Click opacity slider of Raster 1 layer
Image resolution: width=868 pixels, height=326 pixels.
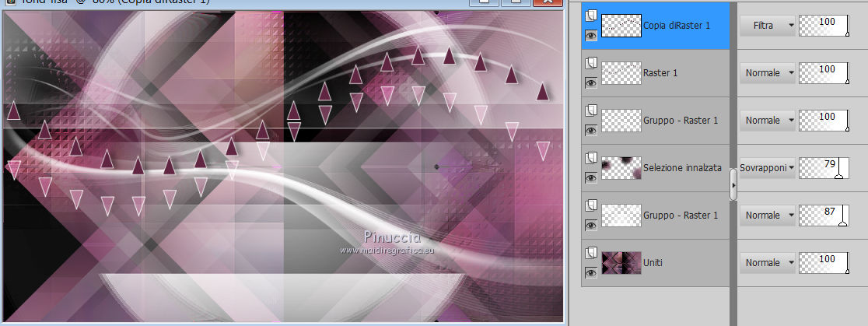click(824, 73)
